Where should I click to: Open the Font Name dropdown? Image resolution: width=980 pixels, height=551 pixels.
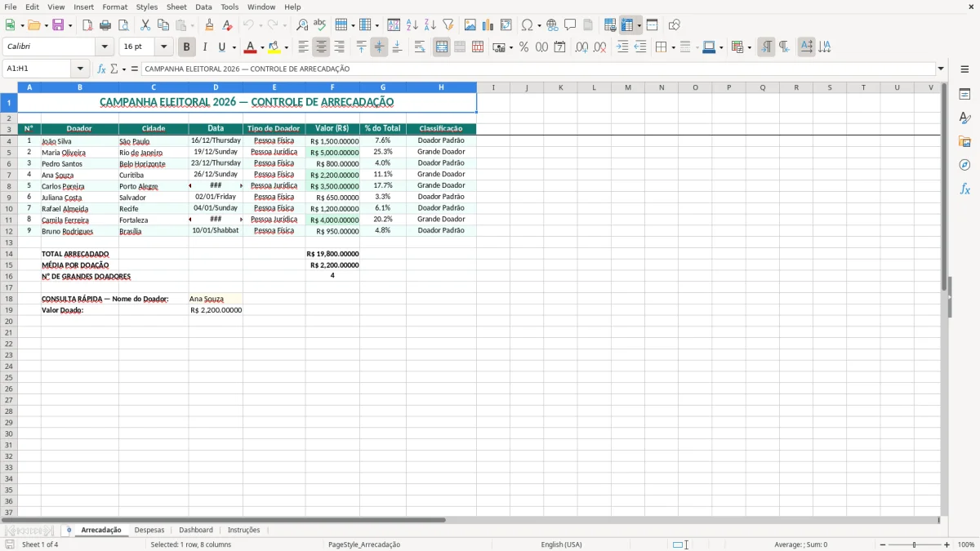(x=105, y=47)
